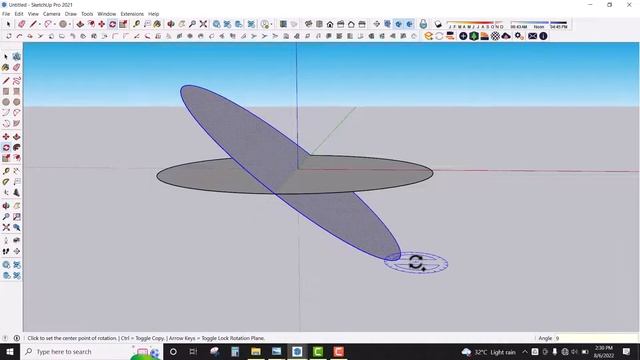The image size is (640, 360).
Task: Select the Line tool in left toolbar
Action: point(6,81)
